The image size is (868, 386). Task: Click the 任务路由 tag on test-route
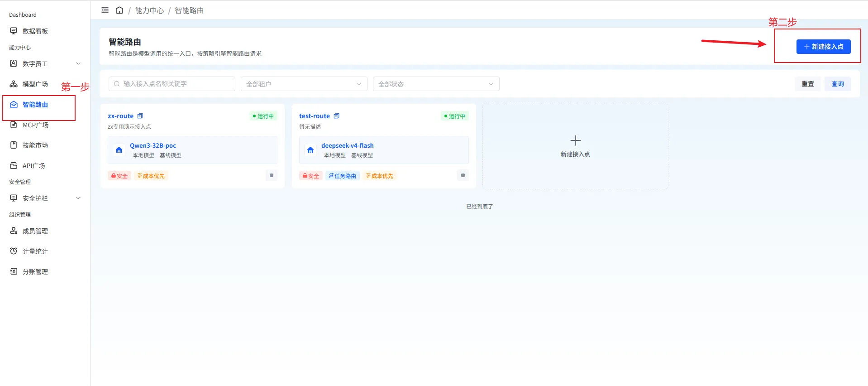click(x=343, y=176)
